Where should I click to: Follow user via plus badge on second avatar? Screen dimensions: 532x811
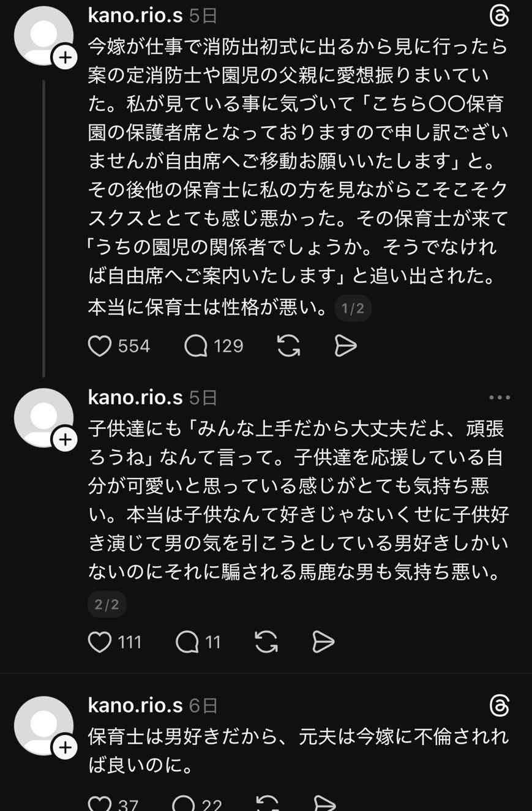click(66, 439)
